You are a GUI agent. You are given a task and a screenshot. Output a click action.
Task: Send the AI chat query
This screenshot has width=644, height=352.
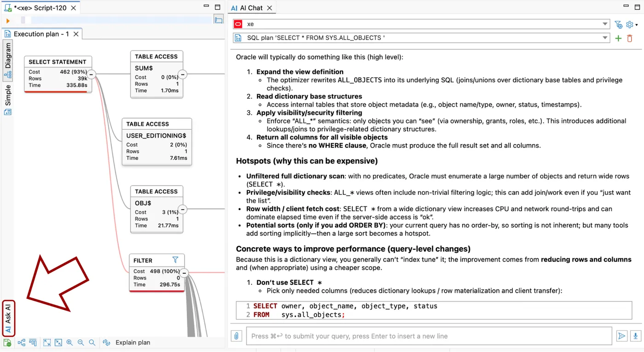[x=621, y=336]
